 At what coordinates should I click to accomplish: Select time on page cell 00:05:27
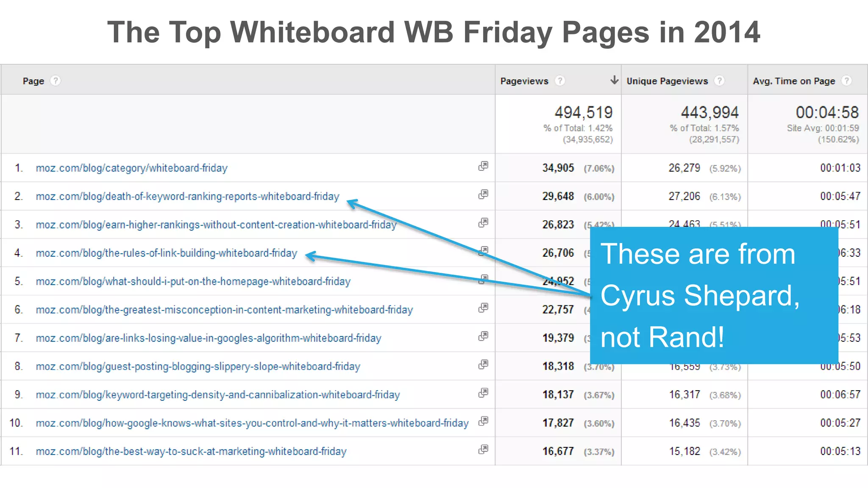click(x=840, y=423)
